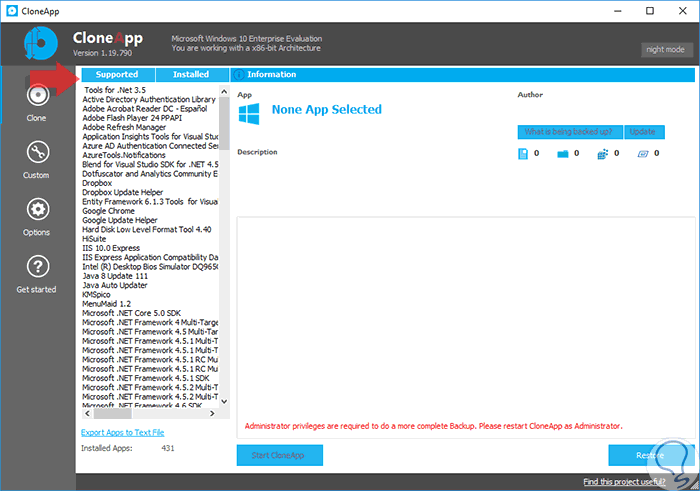Select Adobe Refresh Manager entry
700x491 pixels.
tap(124, 128)
